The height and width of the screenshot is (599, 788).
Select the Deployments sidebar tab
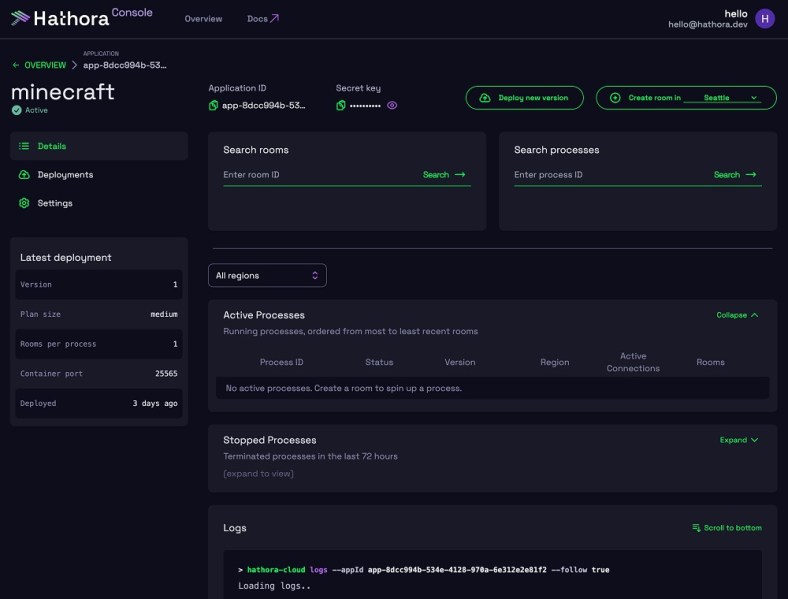[x=99, y=174]
